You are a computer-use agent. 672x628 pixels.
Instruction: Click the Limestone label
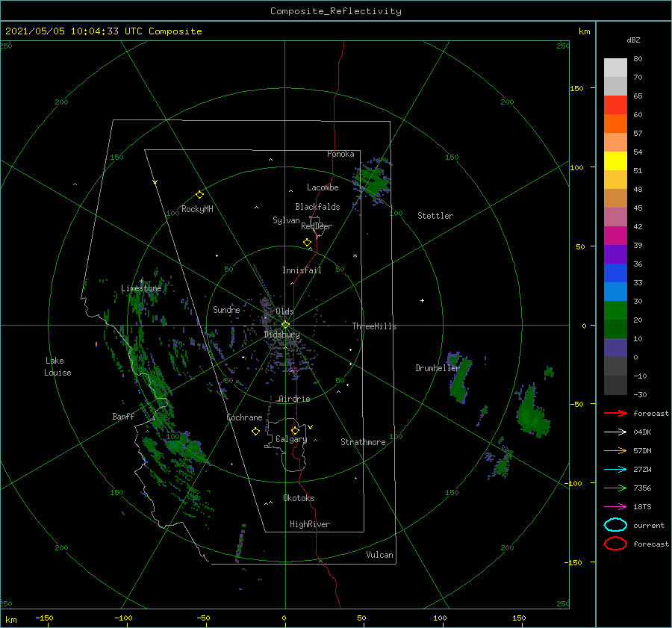pyautogui.click(x=141, y=288)
